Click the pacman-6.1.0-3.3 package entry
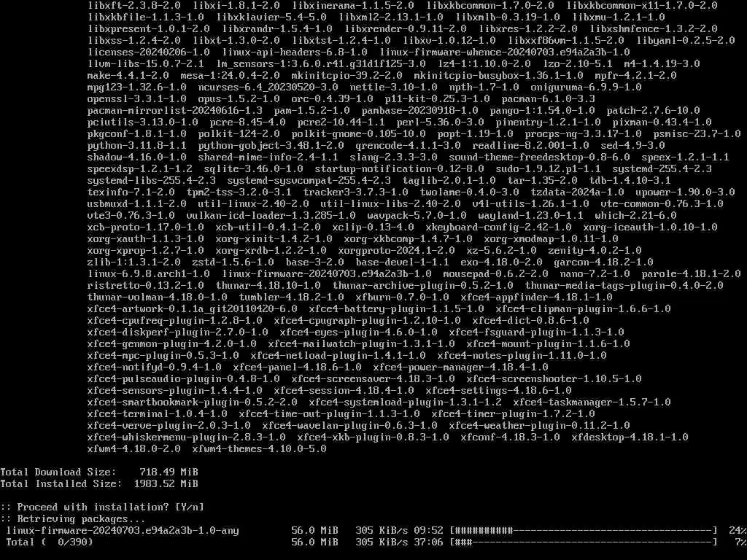The width and height of the screenshot is (747, 560). (548, 98)
